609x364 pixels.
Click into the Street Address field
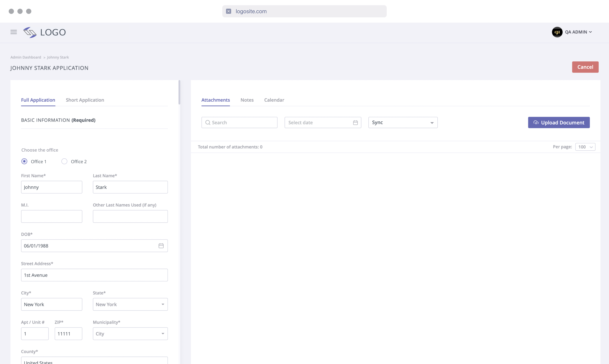point(94,275)
